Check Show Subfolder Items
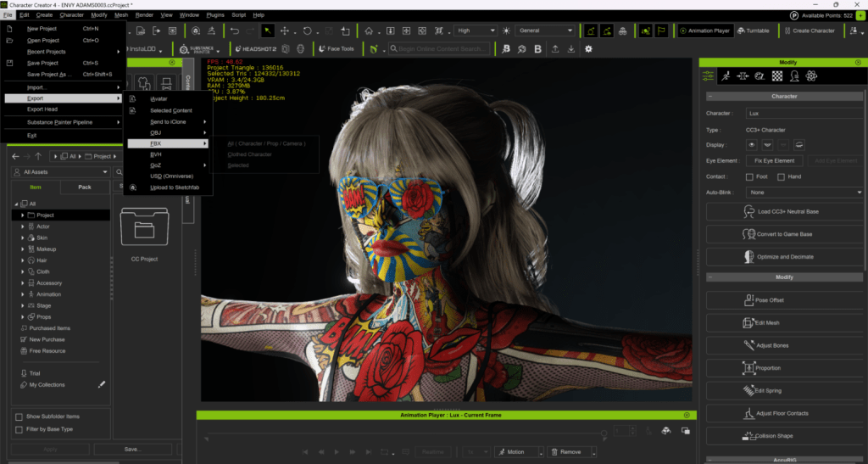 (x=19, y=416)
